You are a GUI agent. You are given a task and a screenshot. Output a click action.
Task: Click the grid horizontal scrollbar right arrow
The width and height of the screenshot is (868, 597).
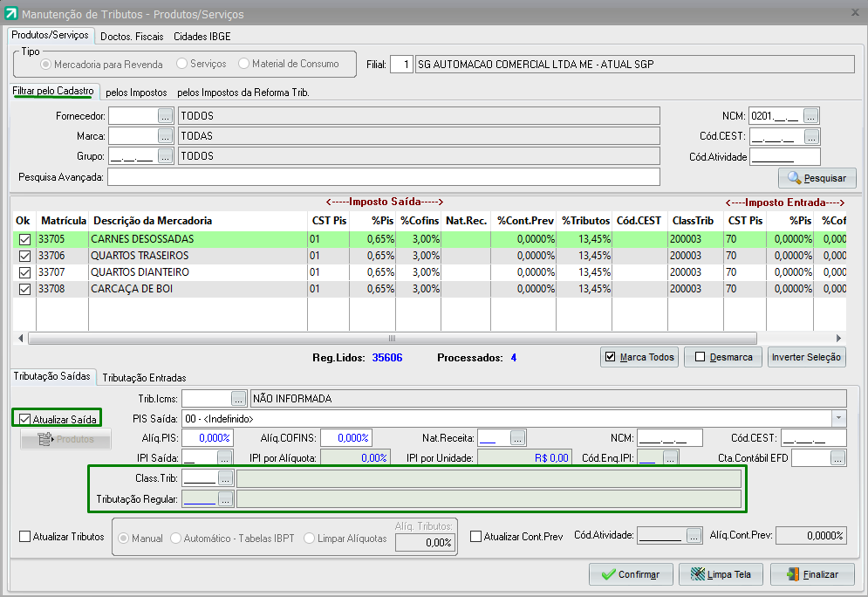coord(839,338)
